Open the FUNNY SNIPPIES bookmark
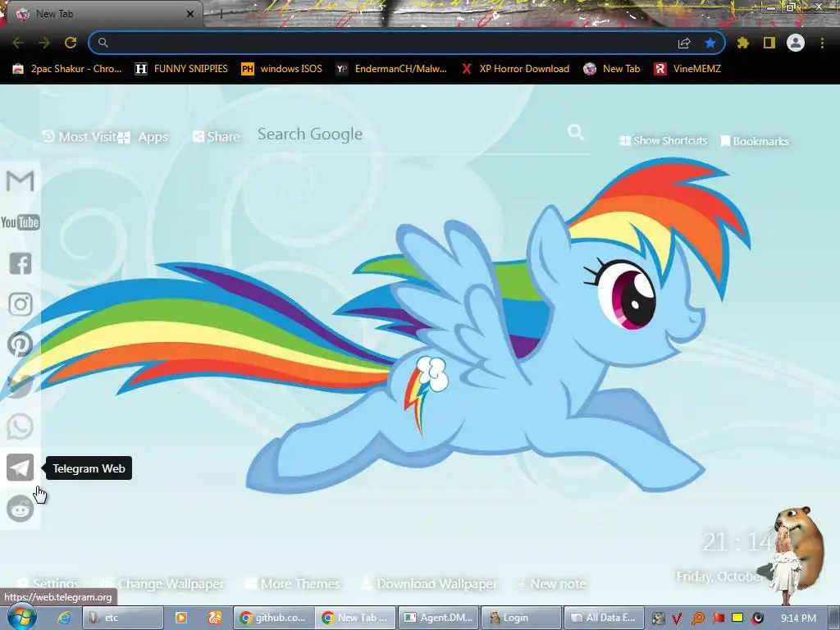This screenshot has width=840, height=630. point(181,69)
